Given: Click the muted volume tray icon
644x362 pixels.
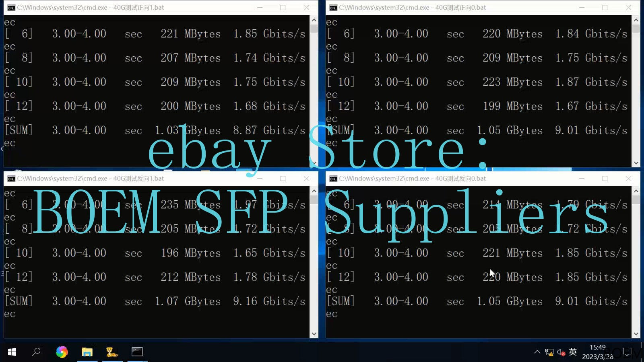Looking at the screenshot, I should click(x=561, y=352).
